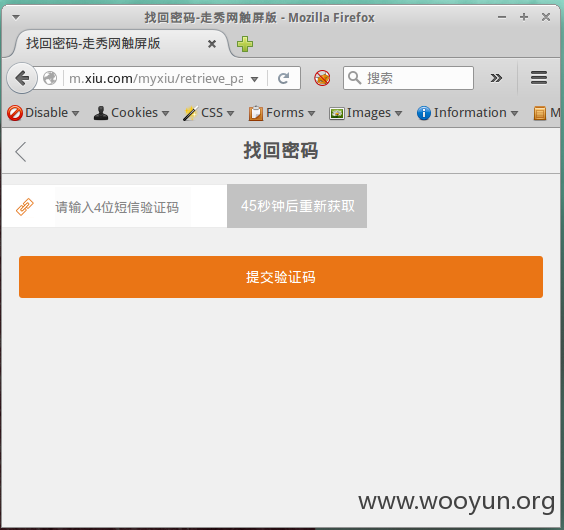Close the Firefox window
This screenshot has width=564, height=530.
(546, 17)
